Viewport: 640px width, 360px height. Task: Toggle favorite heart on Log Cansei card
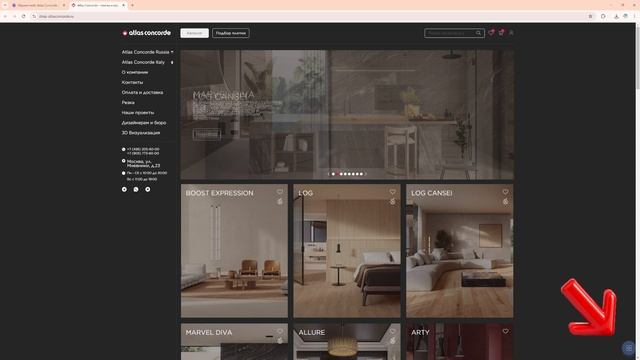click(505, 192)
